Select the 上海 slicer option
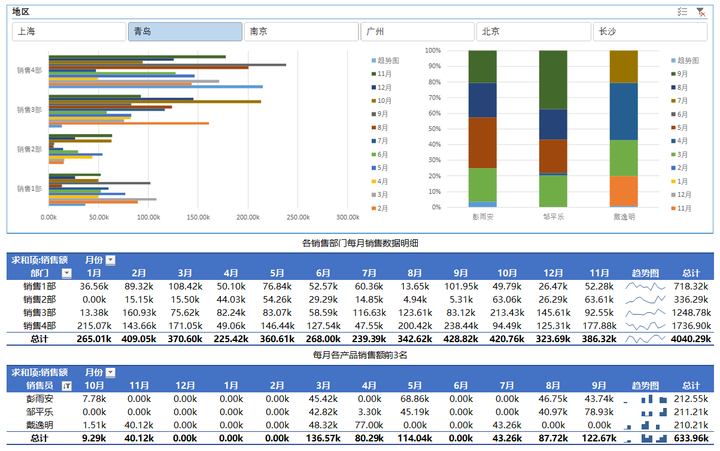 tap(69, 32)
